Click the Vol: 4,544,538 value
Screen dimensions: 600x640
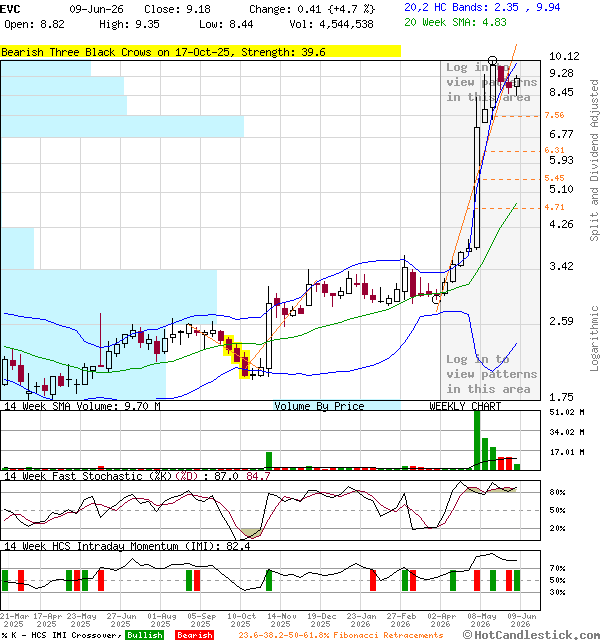pyautogui.click(x=331, y=24)
